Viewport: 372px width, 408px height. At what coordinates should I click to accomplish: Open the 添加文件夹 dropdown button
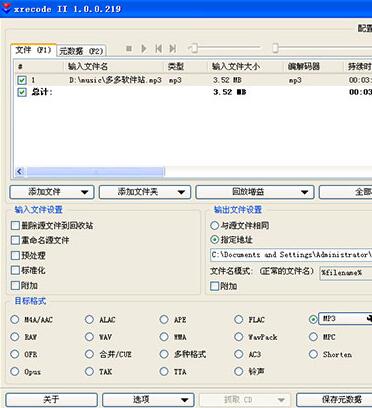[x=145, y=192]
